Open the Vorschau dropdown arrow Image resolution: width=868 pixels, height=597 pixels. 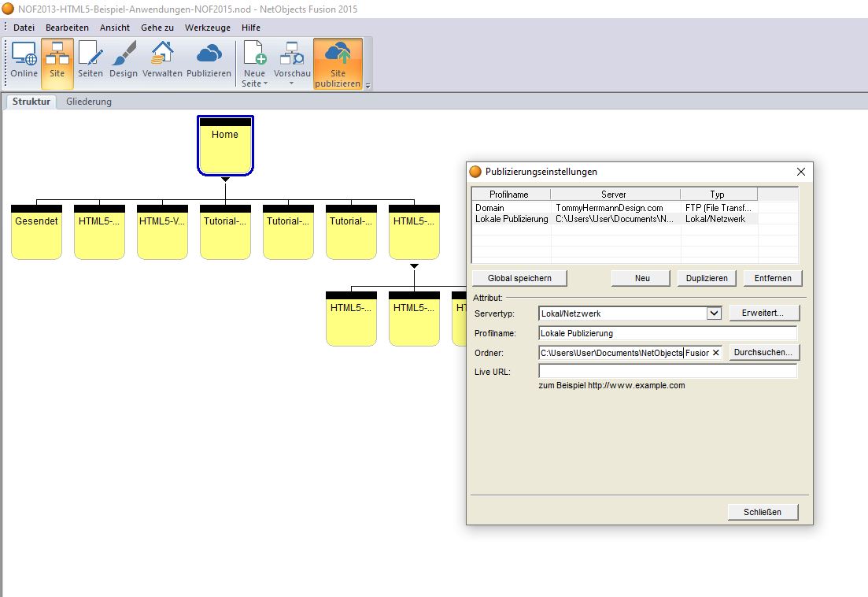[291, 83]
